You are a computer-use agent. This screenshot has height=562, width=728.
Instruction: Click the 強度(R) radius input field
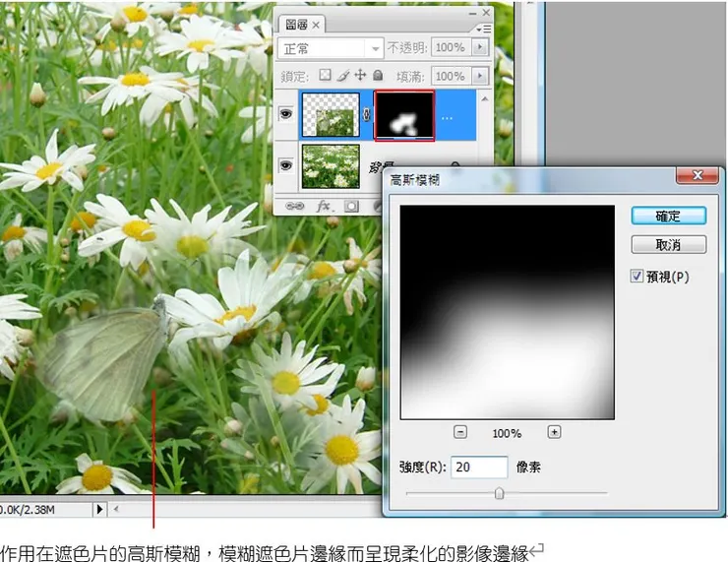coord(479,467)
